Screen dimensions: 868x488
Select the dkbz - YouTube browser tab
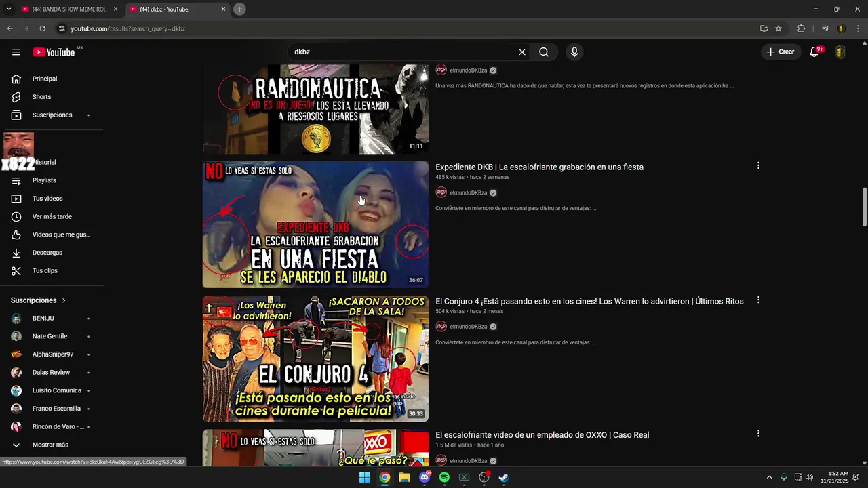[176, 9]
